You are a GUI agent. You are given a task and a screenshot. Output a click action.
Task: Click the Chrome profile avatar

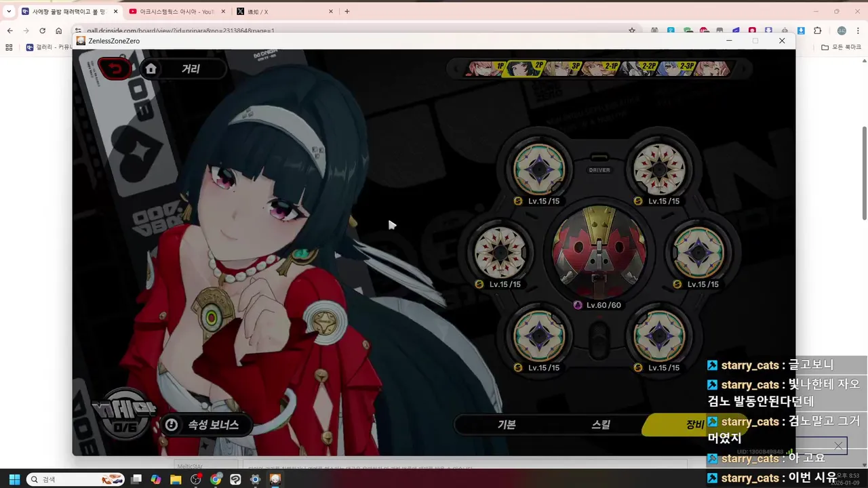click(x=842, y=30)
